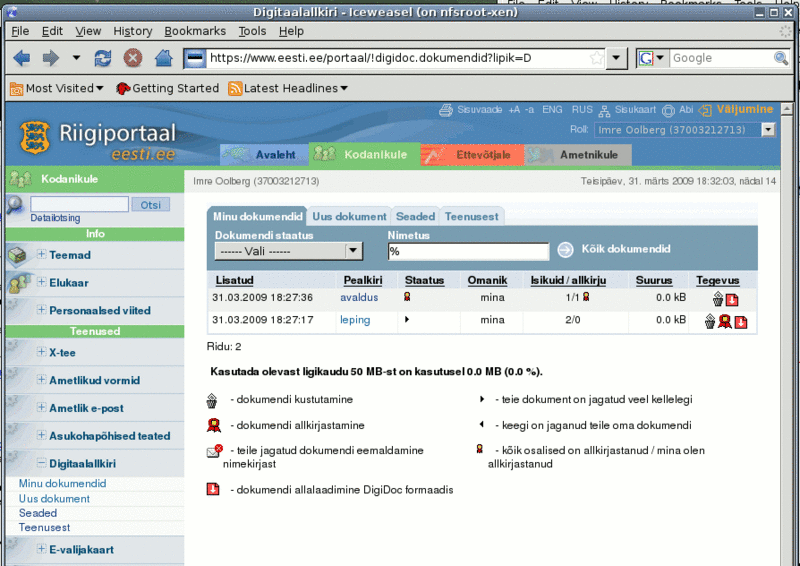Switch to the Seaded tab
Screen dimensions: 800x566
415,216
